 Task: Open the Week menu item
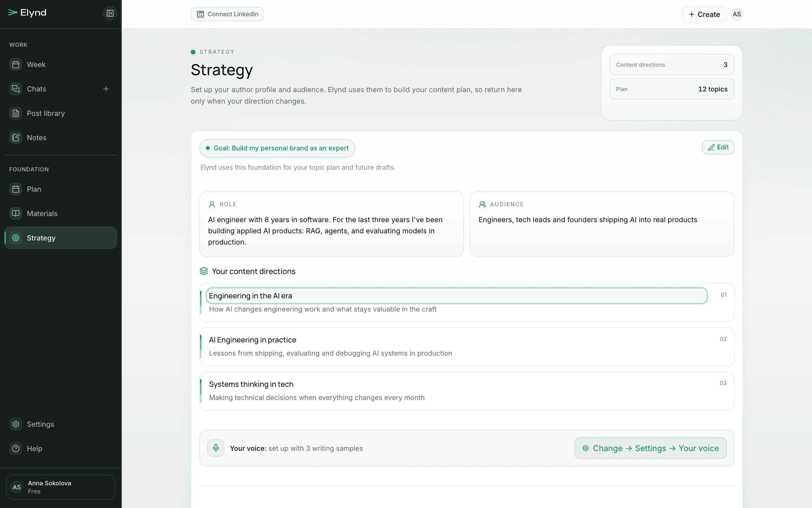(x=61, y=65)
